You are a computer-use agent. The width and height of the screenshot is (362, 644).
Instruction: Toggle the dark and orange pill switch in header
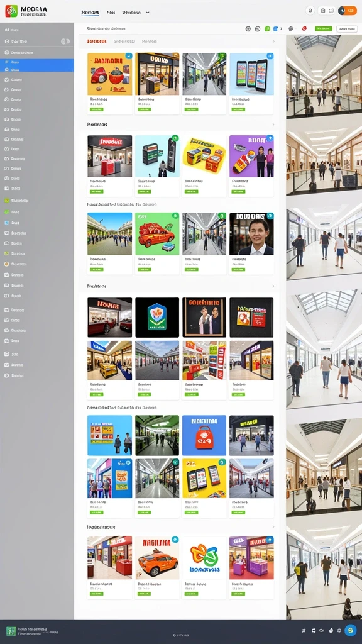pyautogui.click(x=347, y=11)
